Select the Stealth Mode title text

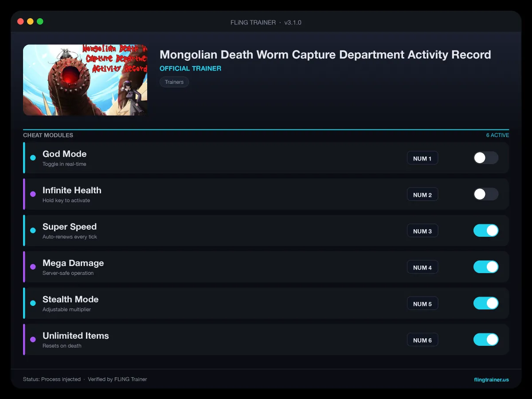pos(70,299)
